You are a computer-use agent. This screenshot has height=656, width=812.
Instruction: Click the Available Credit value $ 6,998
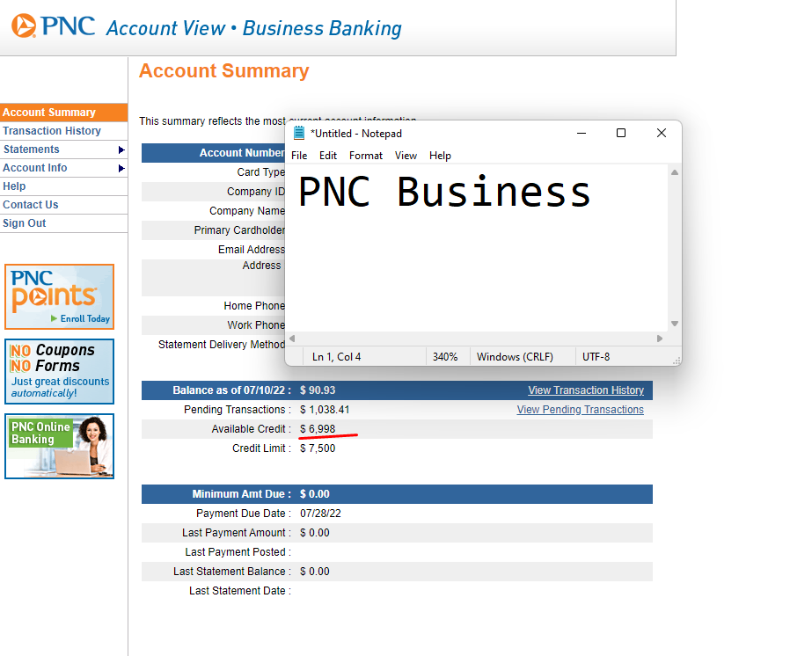tap(318, 429)
